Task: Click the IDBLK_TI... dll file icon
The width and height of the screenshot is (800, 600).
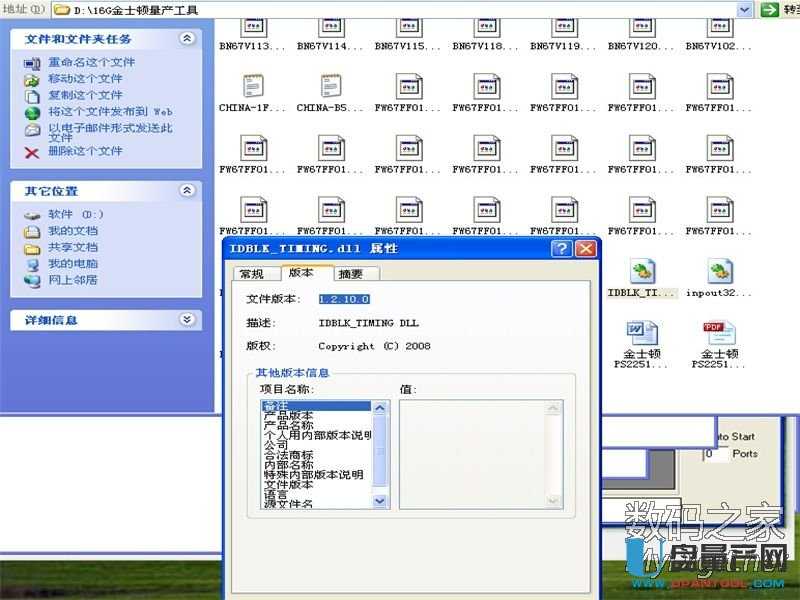Action: [642, 272]
